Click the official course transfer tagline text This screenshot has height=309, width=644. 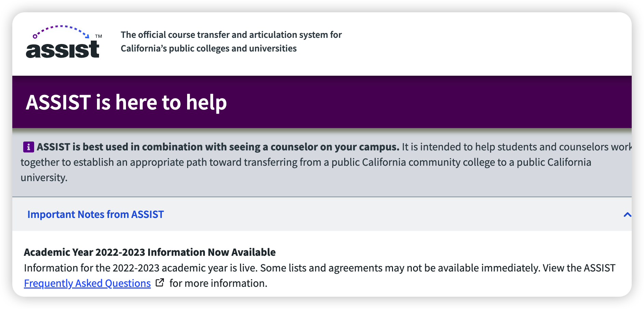coord(231,35)
